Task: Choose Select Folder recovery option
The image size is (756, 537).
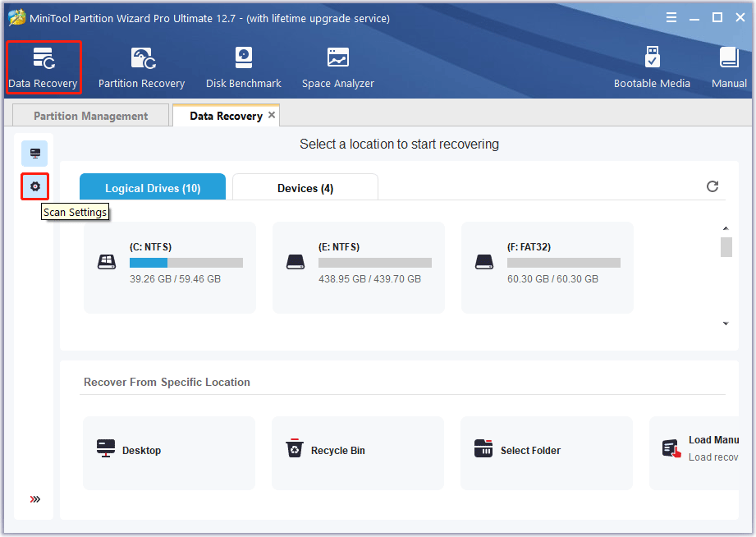Action: click(x=546, y=453)
